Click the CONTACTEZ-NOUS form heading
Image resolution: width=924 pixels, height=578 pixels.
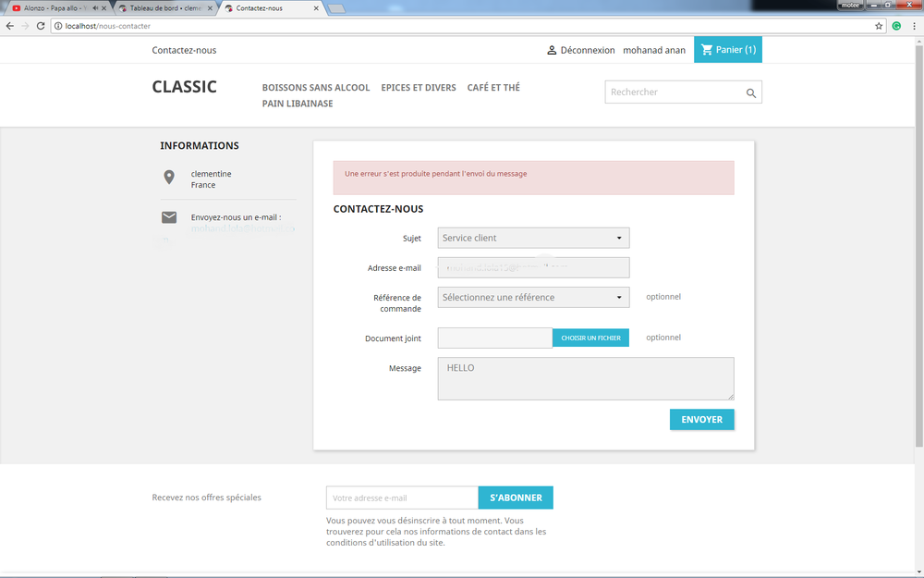pyautogui.click(x=378, y=209)
